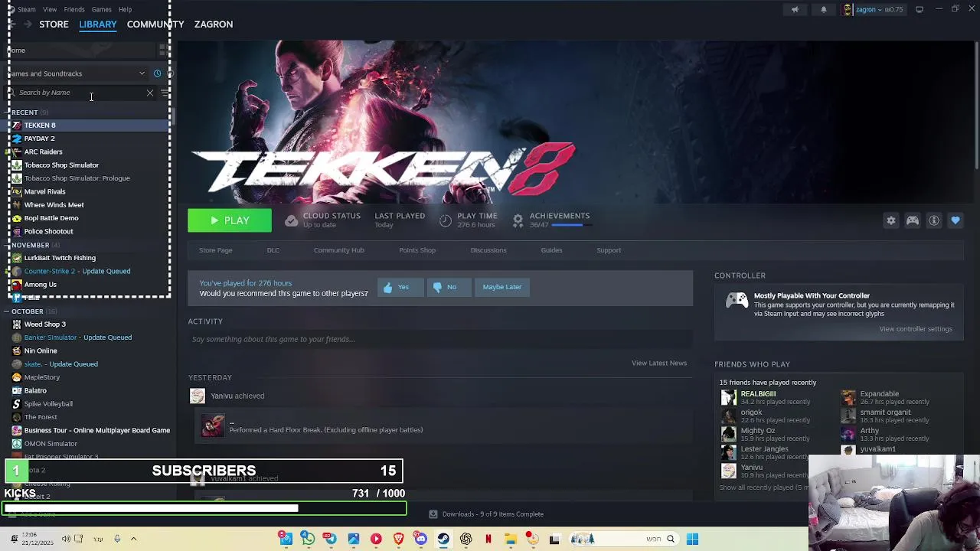Open ChatGPT from the taskbar
Image resolution: width=980 pixels, height=551 pixels.
[465, 539]
